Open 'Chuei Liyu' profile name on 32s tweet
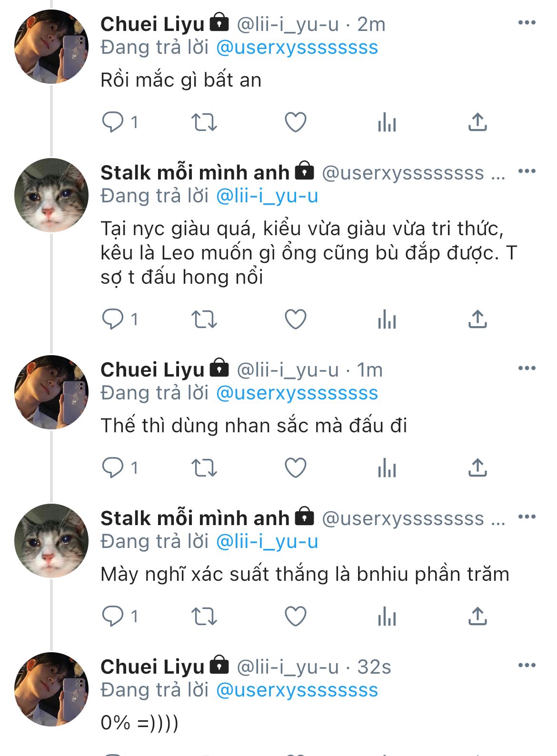The image size is (557, 756). 152,666
